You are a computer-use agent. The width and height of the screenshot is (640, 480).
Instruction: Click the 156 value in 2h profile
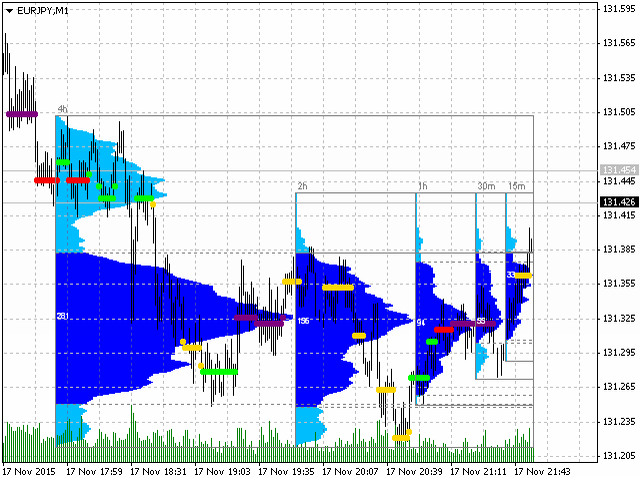pos(303,321)
